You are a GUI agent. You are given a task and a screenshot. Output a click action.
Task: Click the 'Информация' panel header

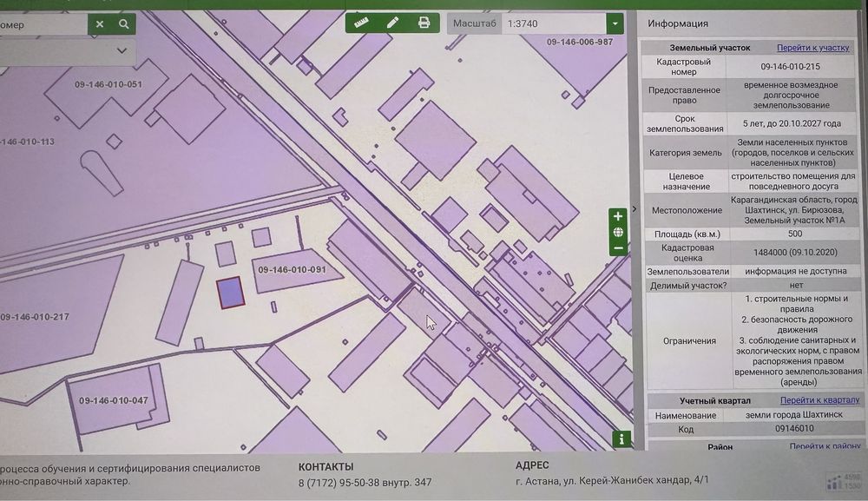(x=678, y=23)
